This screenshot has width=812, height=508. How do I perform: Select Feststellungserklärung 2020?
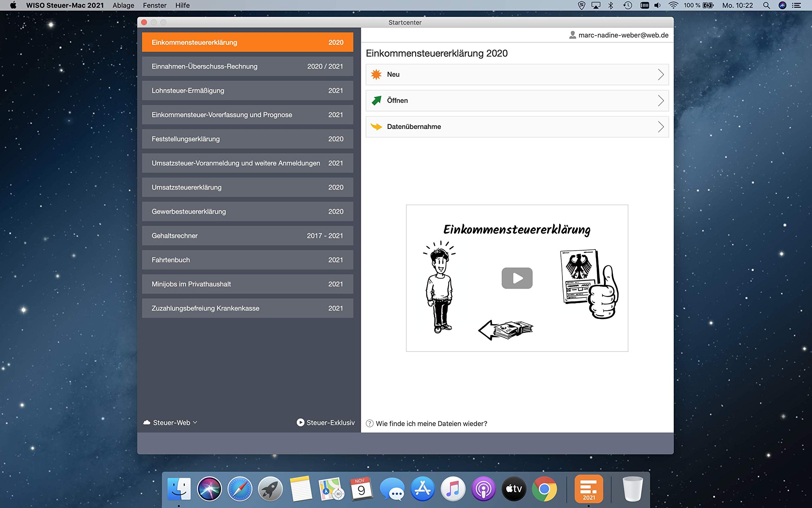tap(248, 139)
